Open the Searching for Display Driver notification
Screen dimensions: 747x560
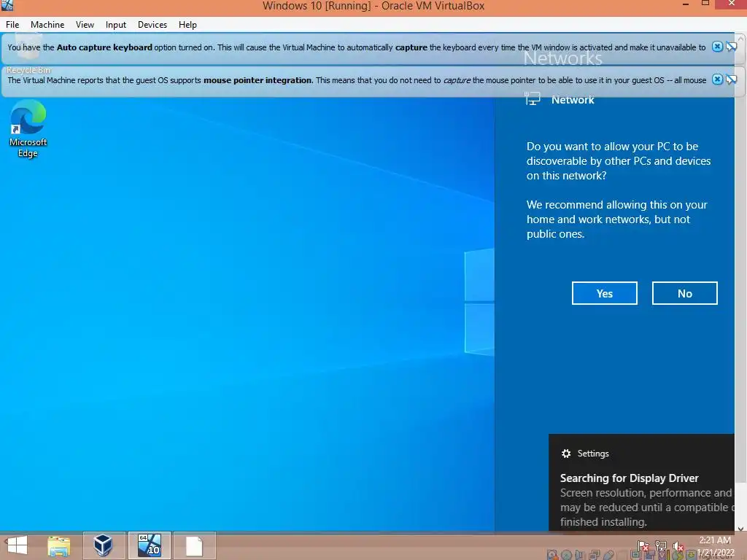click(642, 482)
